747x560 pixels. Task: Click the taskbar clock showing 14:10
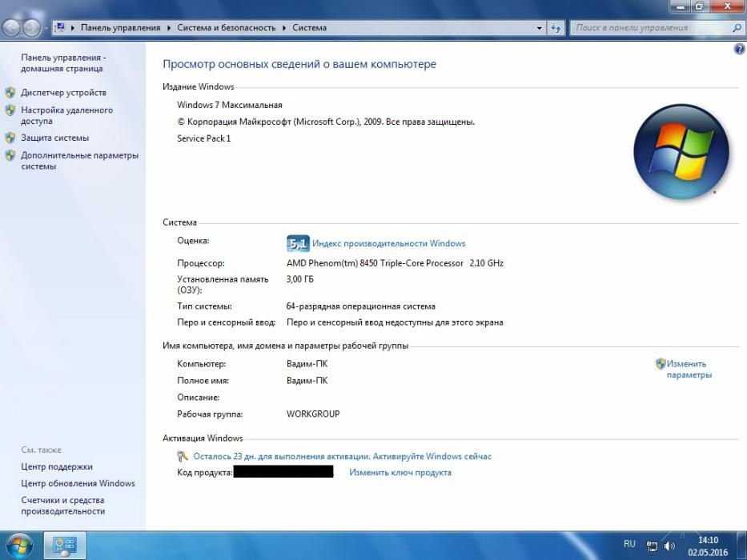point(708,546)
